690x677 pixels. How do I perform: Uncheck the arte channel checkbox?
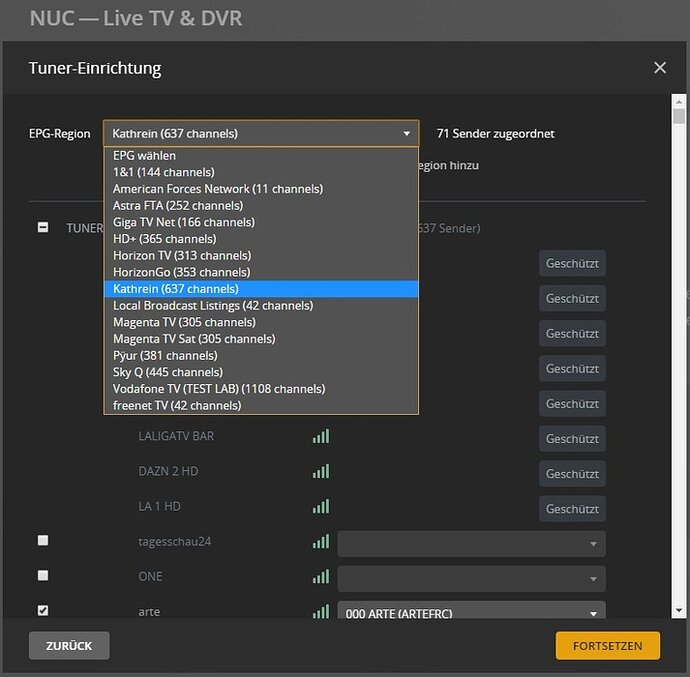43,611
